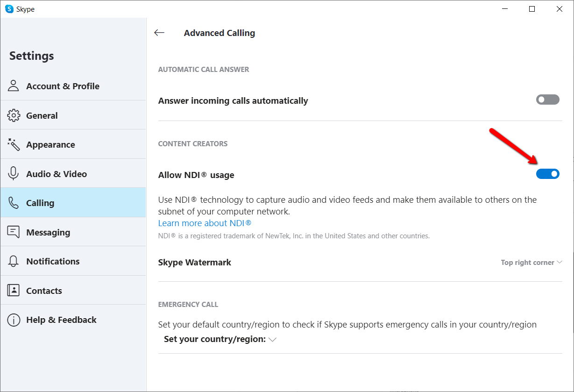Image resolution: width=574 pixels, height=392 pixels.
Task: Click the CONTENT CREATORS header
Action: (193, 144)
